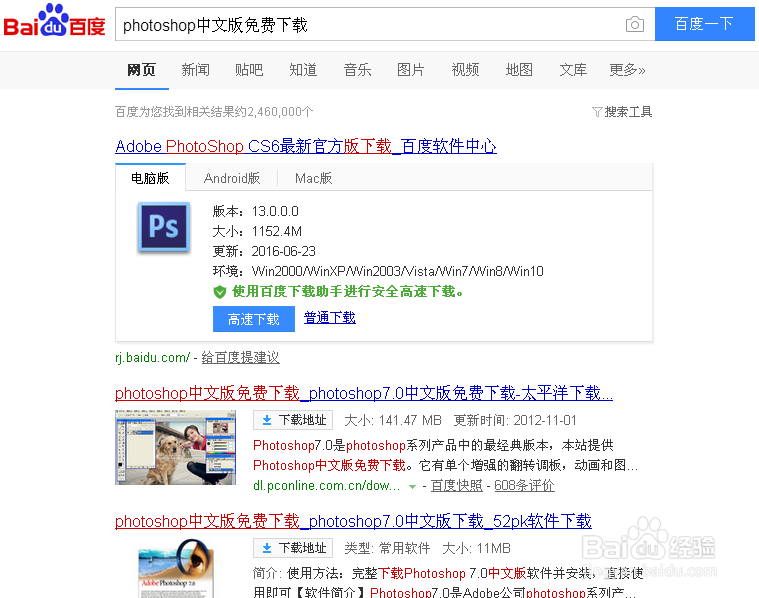759x598 pixels.
Task: Click the 高速下载 button
Action: tap(254, 319)
